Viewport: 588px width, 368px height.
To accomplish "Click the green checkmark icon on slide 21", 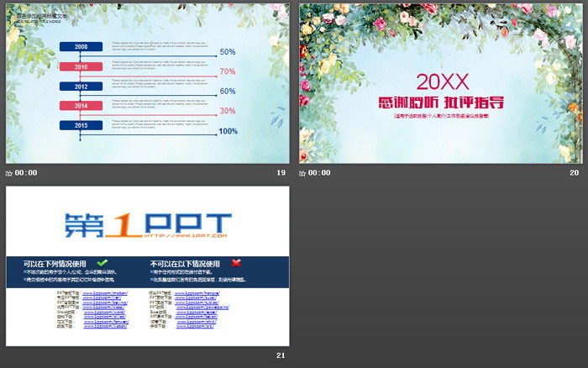I will point(102,263).
